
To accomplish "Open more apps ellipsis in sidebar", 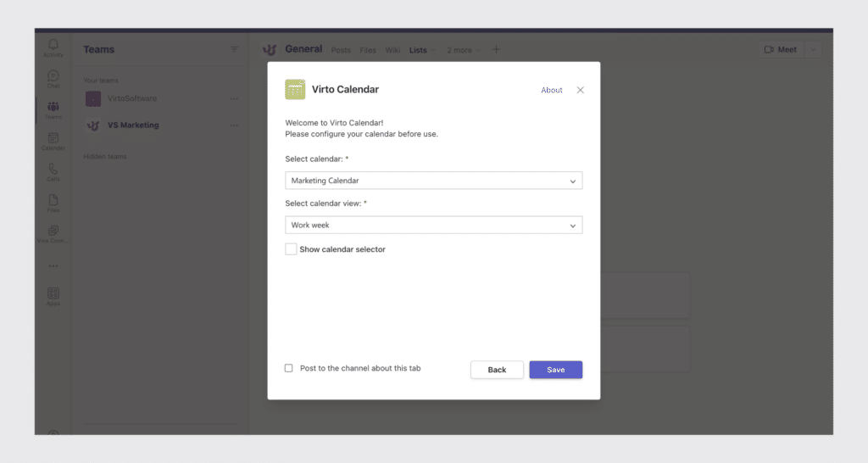I will coord(53,265).
